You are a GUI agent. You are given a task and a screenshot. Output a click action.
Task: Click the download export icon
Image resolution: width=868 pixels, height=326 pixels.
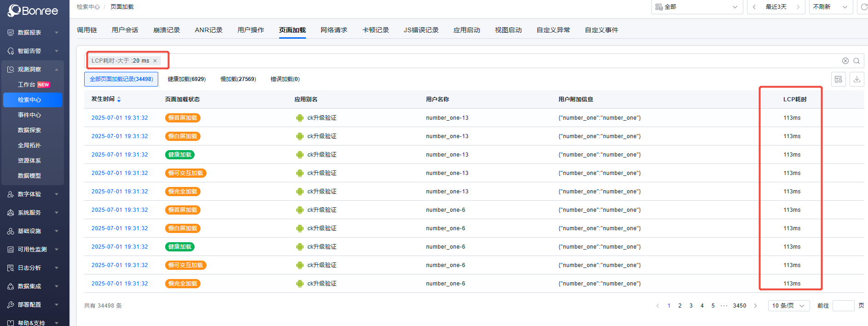click(x=857, y=79)
